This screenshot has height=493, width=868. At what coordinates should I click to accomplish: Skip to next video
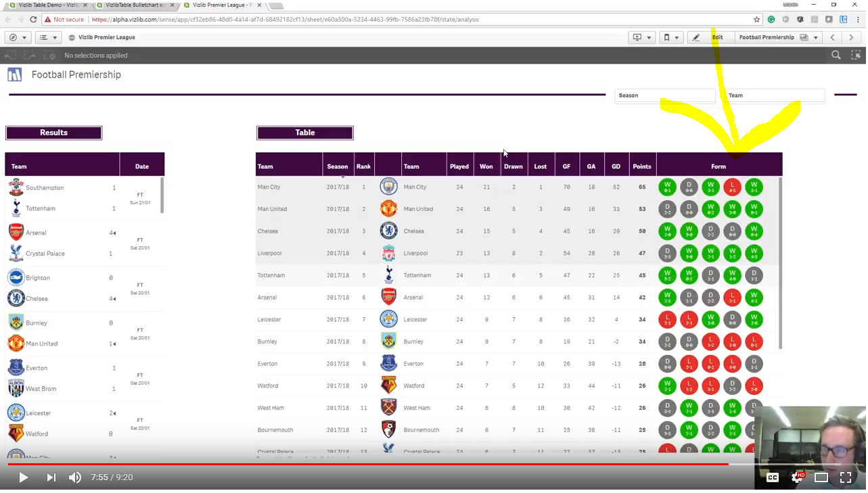(51, 477)
